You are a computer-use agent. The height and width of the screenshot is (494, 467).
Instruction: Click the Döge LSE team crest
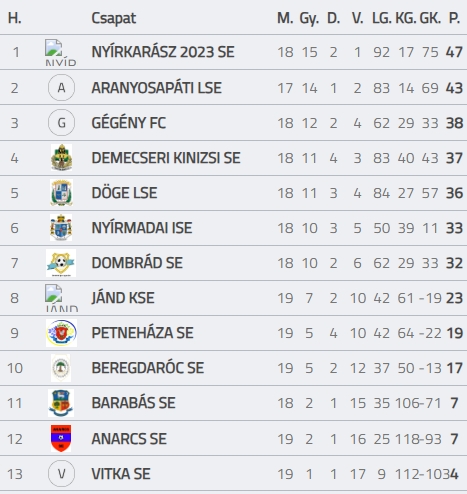[61, 193]
